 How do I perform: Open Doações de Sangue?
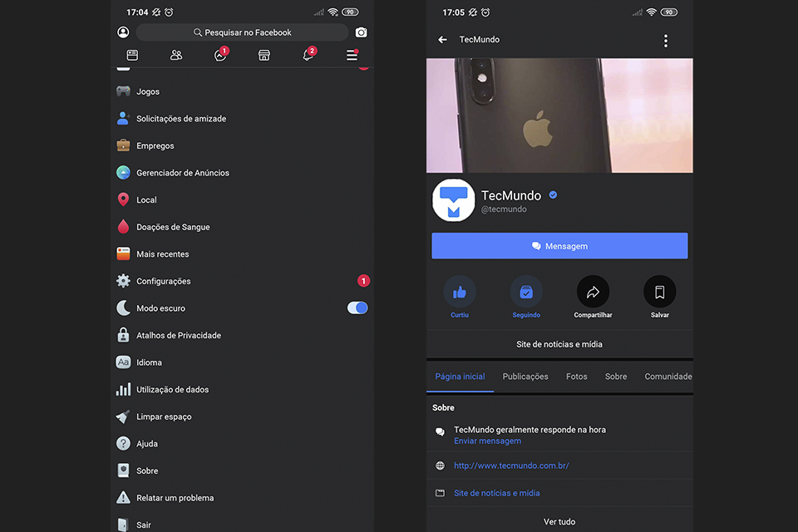(242, 227)
